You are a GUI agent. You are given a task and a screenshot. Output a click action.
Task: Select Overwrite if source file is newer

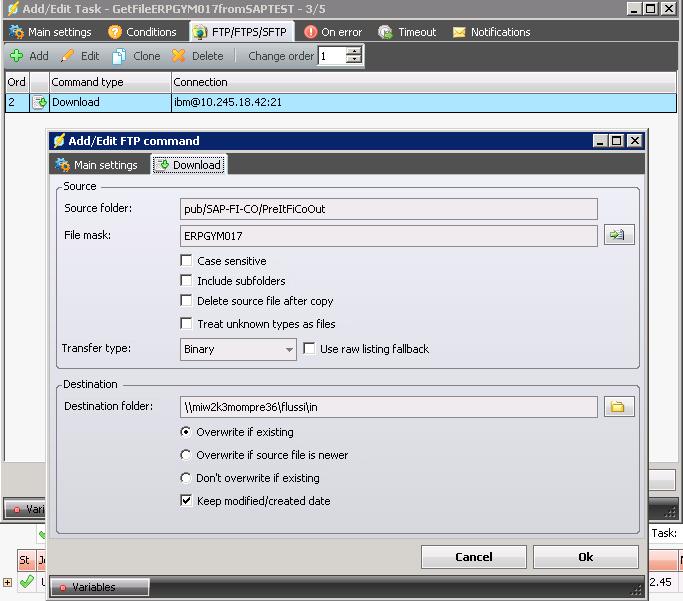tap(186, 455)
